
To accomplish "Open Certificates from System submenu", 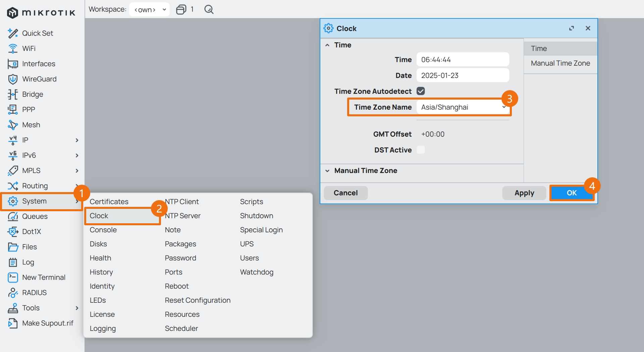I will pos(109,202).
